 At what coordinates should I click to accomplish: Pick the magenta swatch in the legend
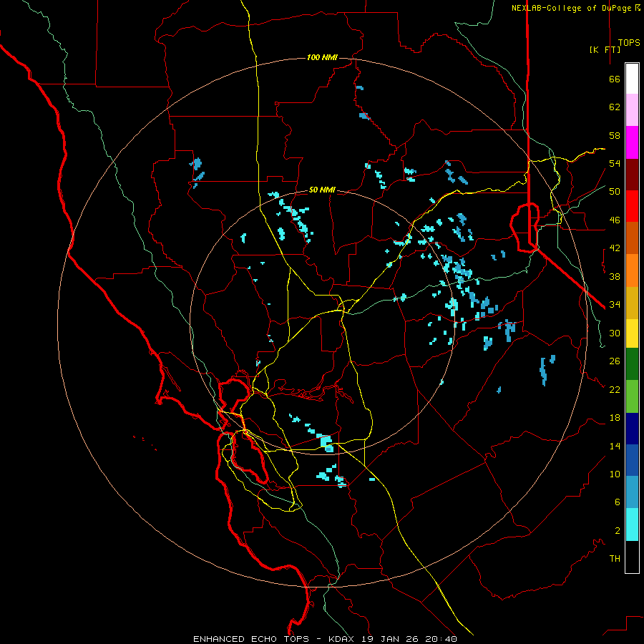pyautogui.click(x=632, y=142)
